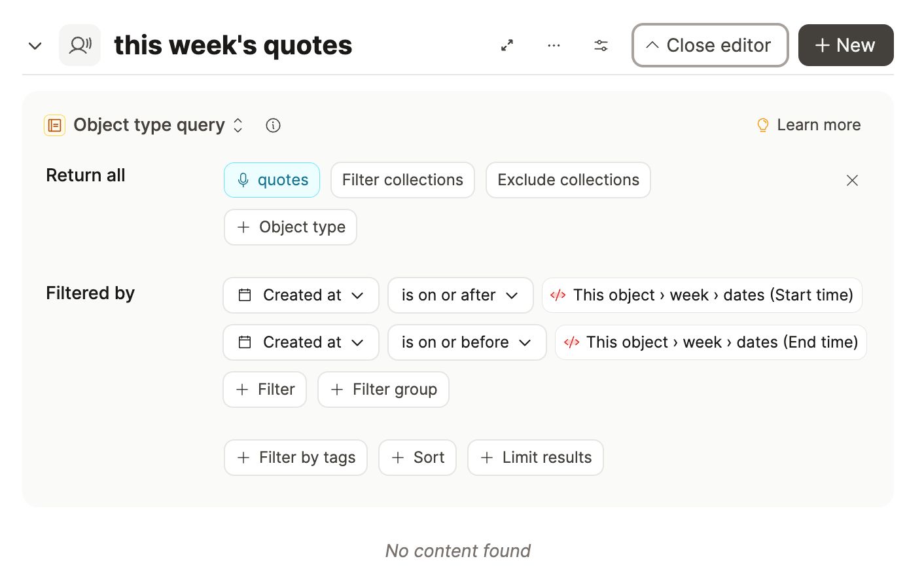The image size is (924, 580).
Task: Click the speaking-person query icon
Action: point(80,45)
